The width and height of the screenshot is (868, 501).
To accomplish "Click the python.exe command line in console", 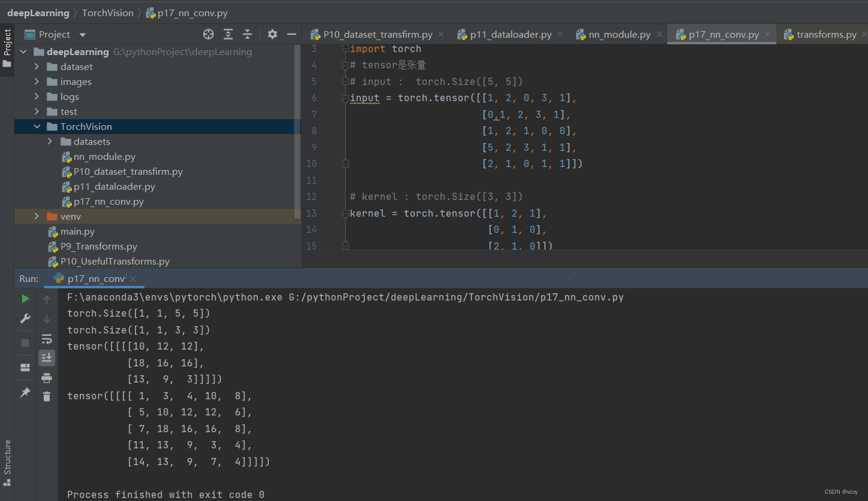I will (346, 297).
